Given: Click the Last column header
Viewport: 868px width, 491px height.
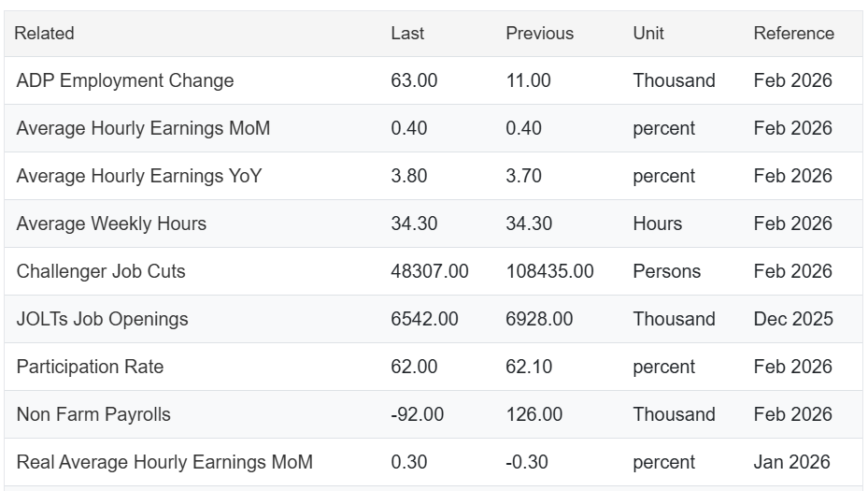Looking at the screenshot, I should pyautogui.click(x=407, y=34).
